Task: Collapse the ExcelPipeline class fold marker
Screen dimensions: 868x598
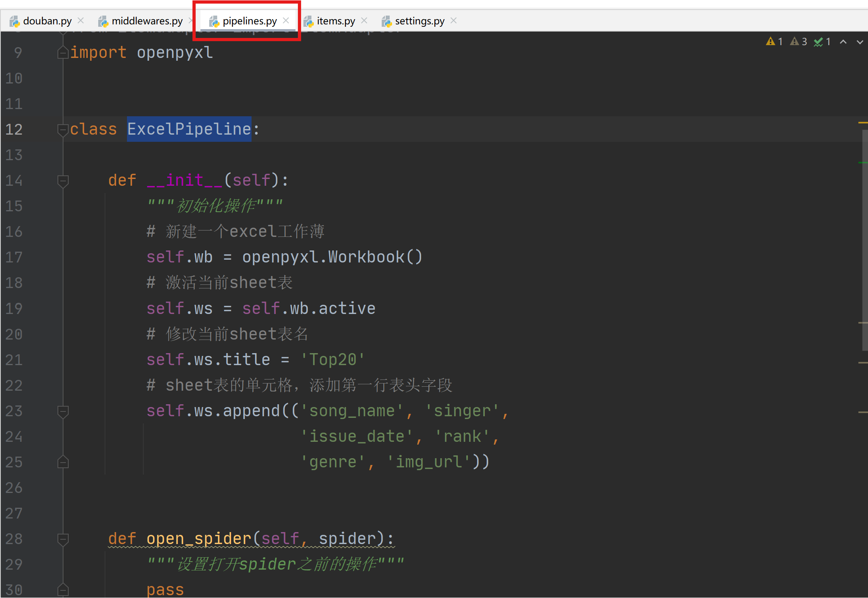Action: pyautogui.click(x=63, y=129)
